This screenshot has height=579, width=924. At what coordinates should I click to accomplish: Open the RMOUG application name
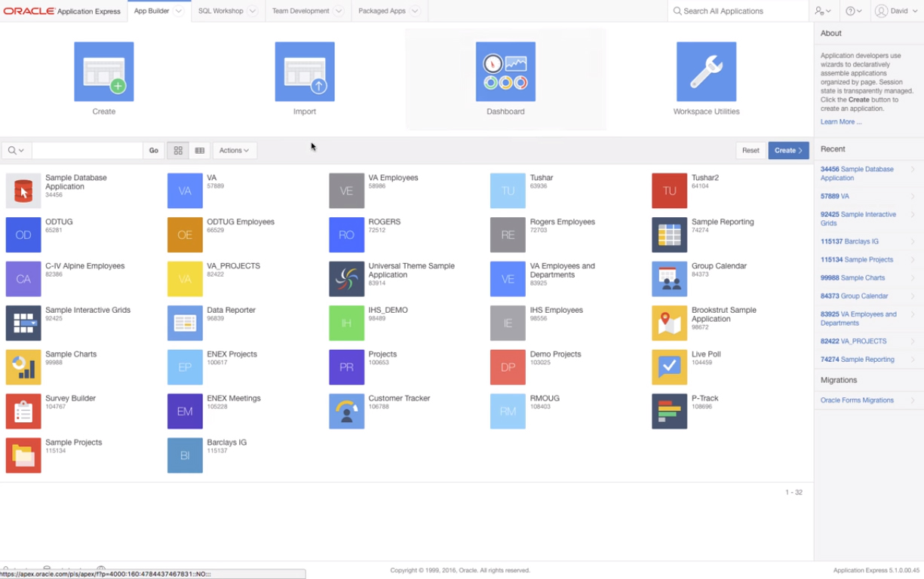coord(545,398)
